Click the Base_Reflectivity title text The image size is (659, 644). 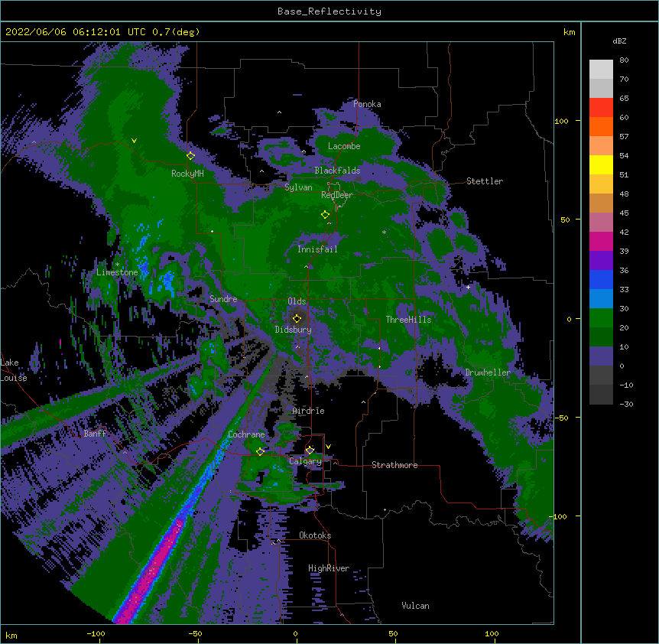pos(329,11)
